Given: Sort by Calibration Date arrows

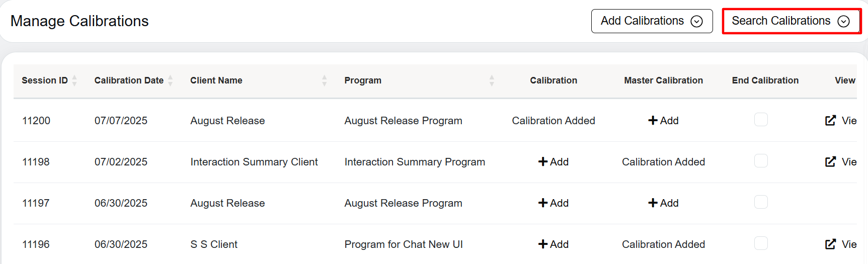Looking at the screenshot, I should pyautogui.click(x=171, y=80).
